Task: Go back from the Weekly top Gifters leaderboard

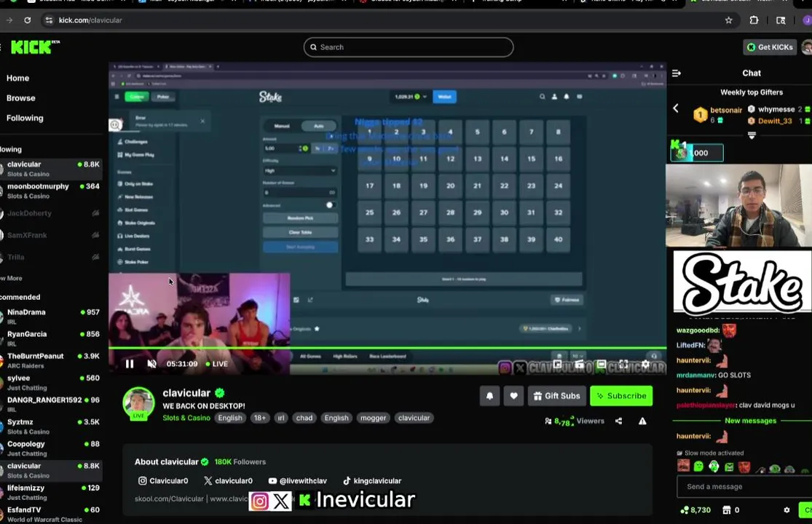Action: [x=676, y=108]
